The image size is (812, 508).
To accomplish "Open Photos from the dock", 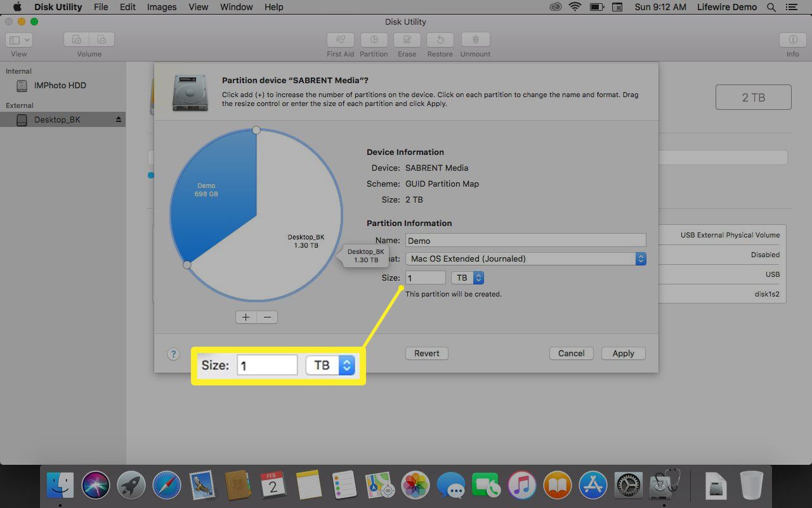I will pyautogui.click(x=416, y=486).
